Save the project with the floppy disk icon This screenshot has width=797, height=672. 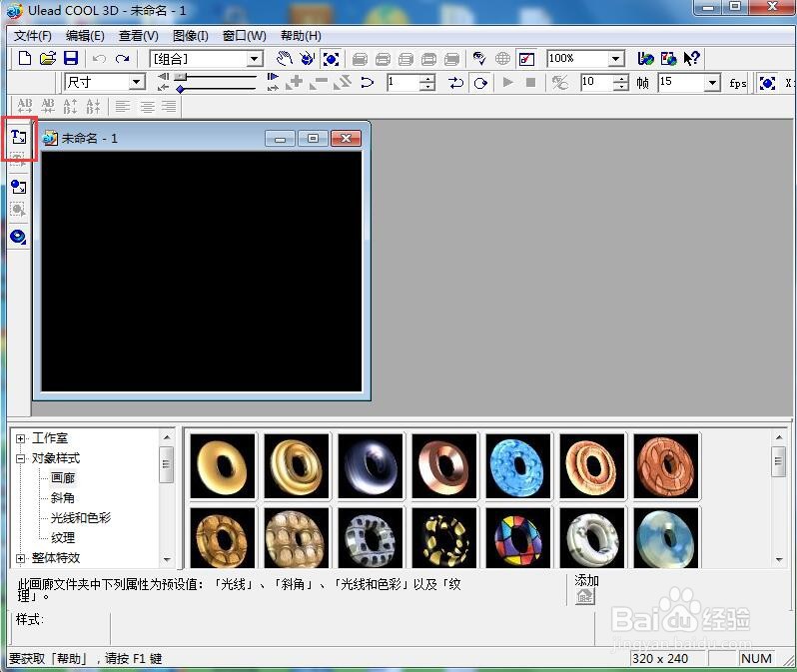tap(71, 59)
